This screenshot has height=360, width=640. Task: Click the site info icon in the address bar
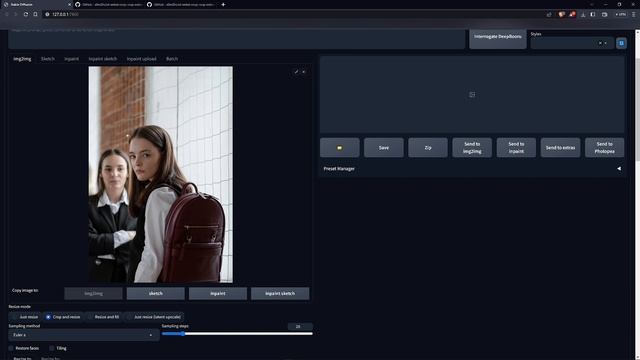pyautogui.click(x=47, y=14)
